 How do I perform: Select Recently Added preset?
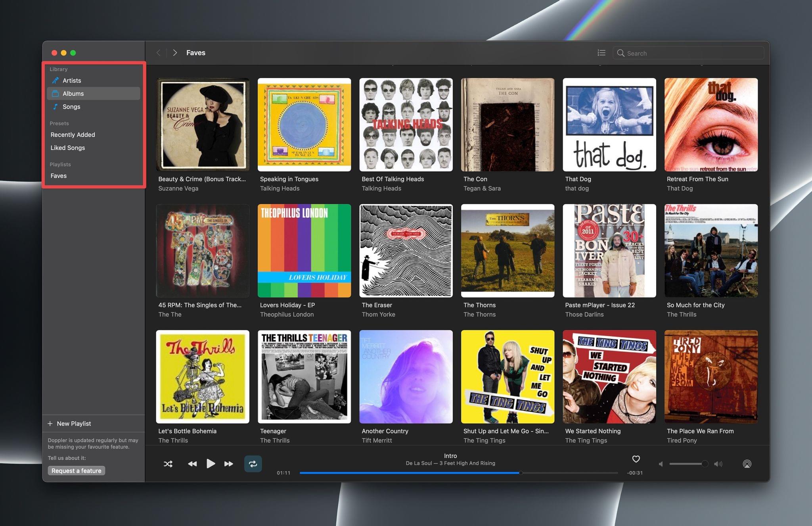click(73, 134)
